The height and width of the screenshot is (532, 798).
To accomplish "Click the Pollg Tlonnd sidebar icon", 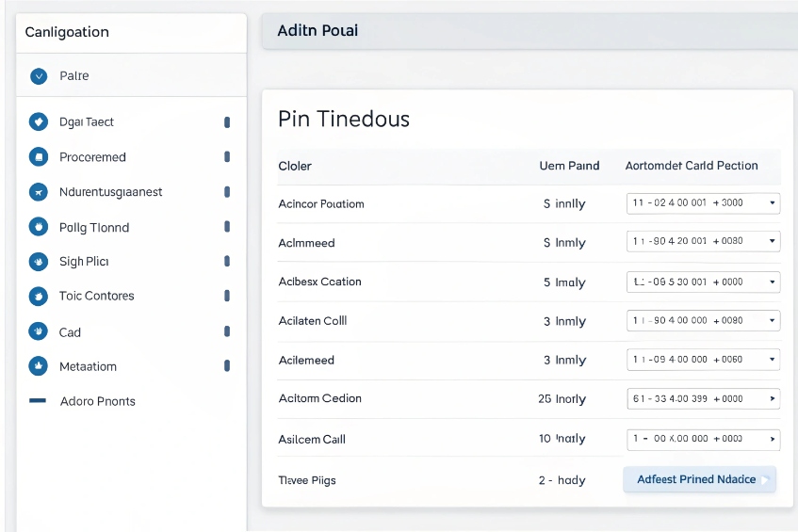I will [39, 227].
